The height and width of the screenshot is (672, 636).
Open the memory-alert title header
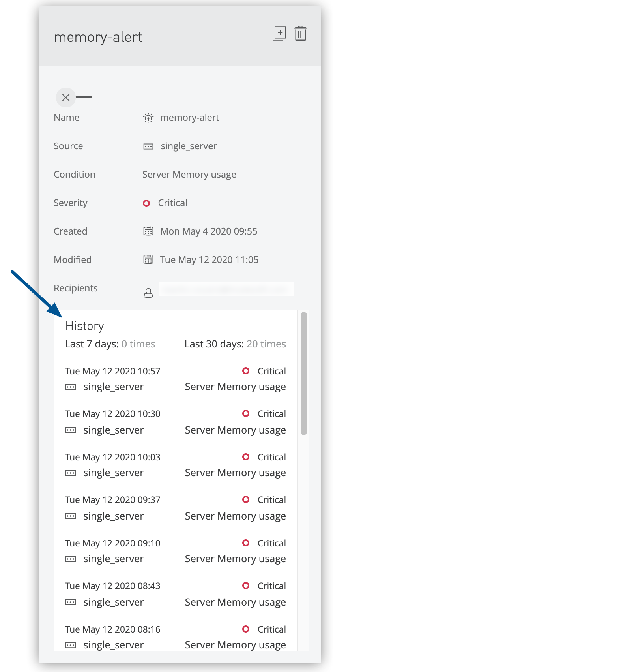click(x=98, y=37)
